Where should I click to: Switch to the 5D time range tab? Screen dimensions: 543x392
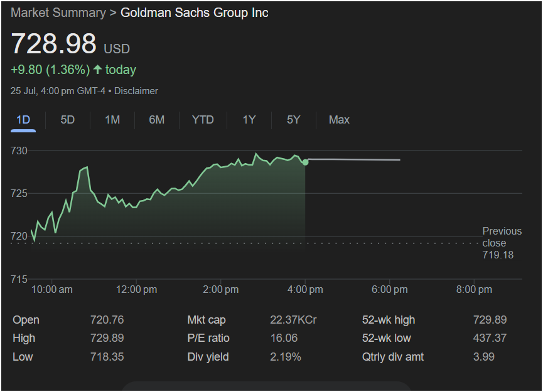pos(68,120)
